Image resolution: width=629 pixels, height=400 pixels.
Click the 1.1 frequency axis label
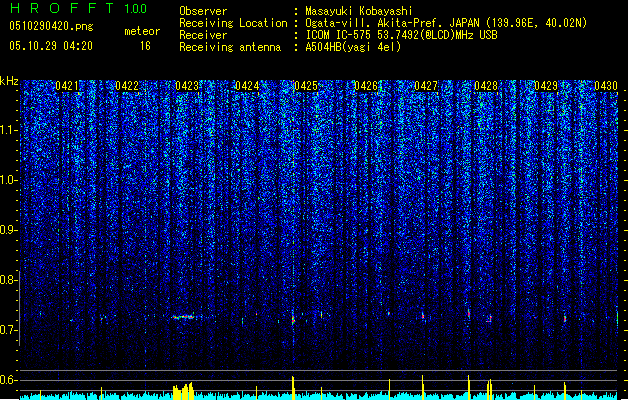8,130
